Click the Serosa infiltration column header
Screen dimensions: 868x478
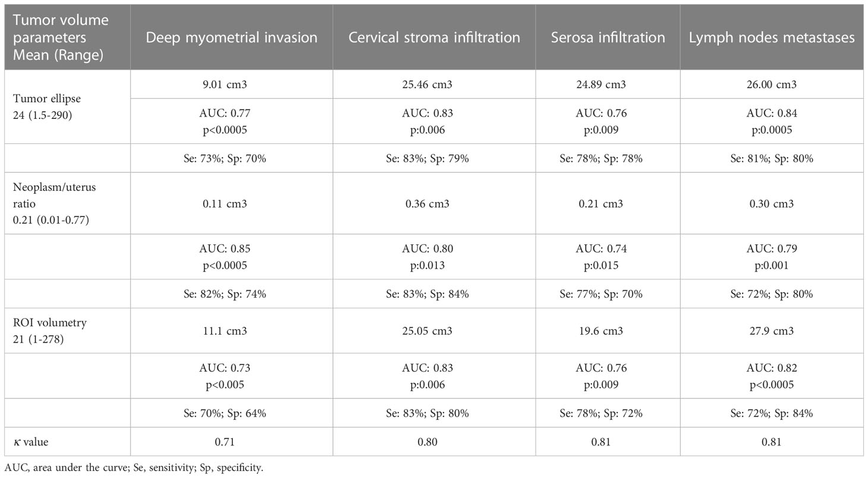tap(608, 37)
